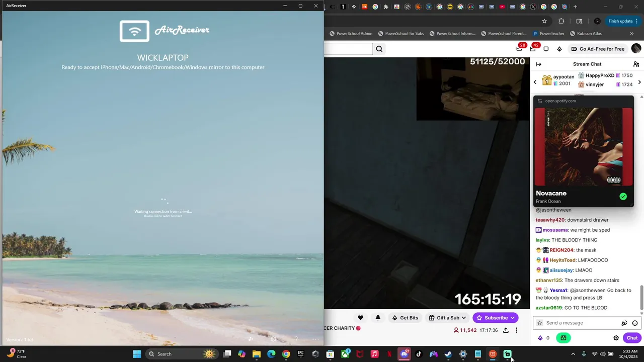
Task: Click the chat vertical scrollbar thumb
Action: pos(641,298)
